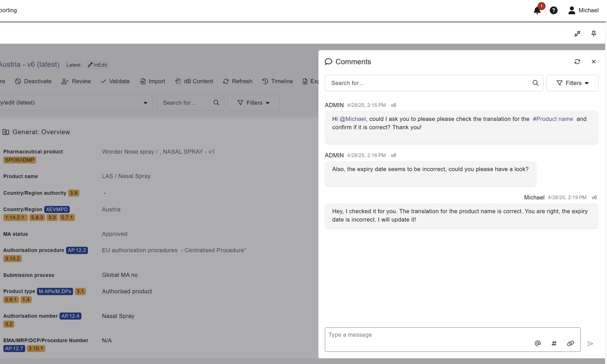
Task: Insert a hashtag field reference icon
Action: click(x=554, y=343)
